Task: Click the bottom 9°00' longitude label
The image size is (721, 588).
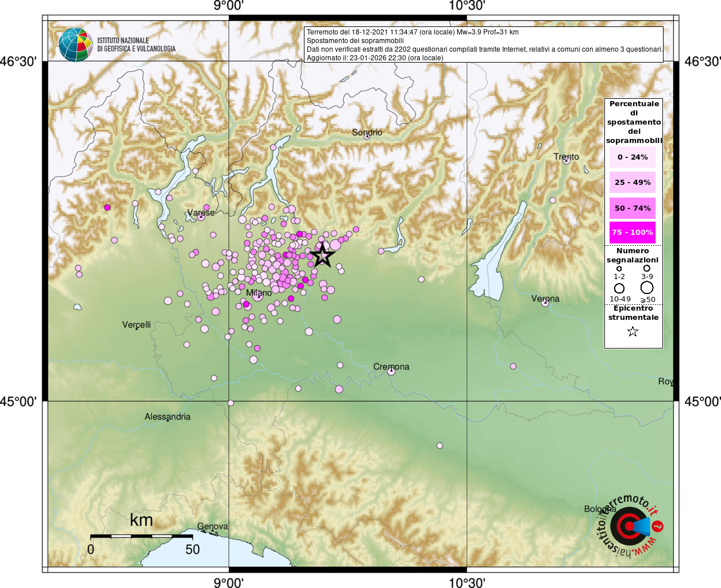Action: (229, 582)
